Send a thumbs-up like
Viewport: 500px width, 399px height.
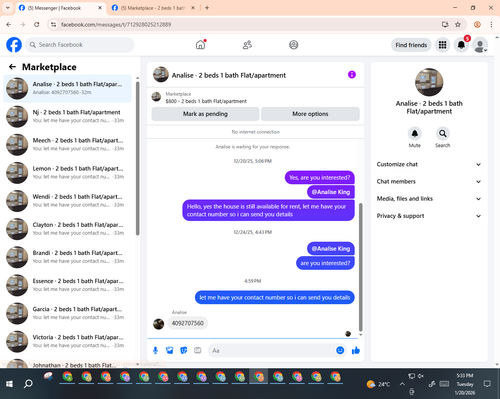pos(356,350)
